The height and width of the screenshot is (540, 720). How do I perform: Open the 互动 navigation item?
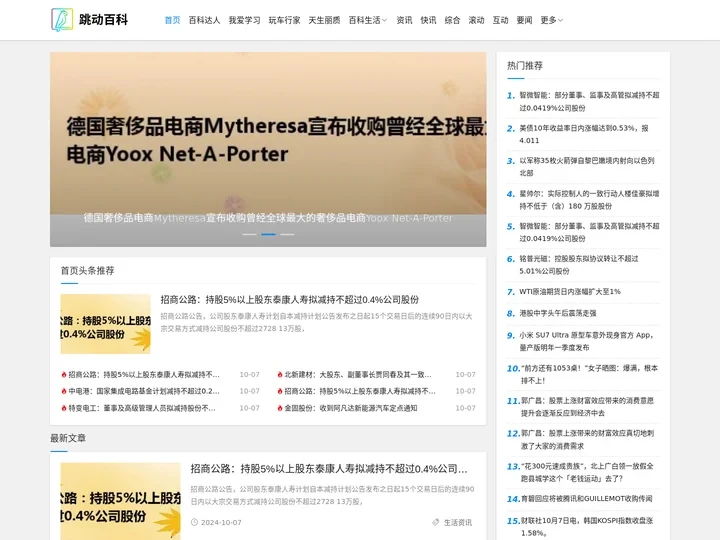click(x=500, y=20)
